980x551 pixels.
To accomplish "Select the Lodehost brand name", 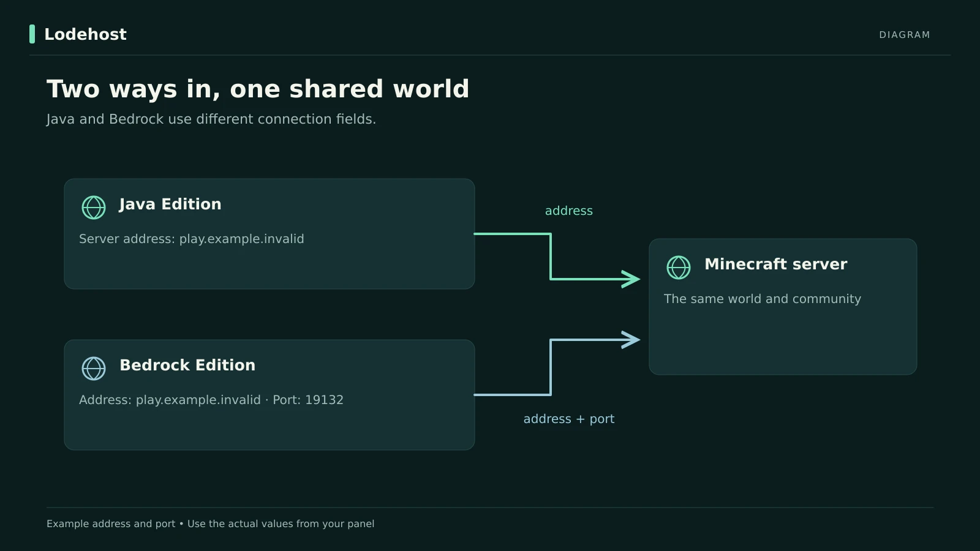I will [x=85, y=34].
